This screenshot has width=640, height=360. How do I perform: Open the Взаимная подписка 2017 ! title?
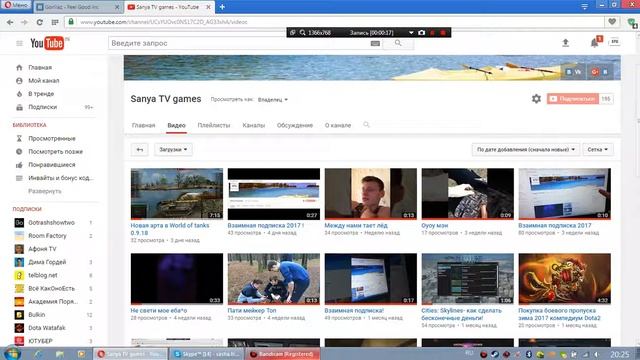(x=266, y=225)
